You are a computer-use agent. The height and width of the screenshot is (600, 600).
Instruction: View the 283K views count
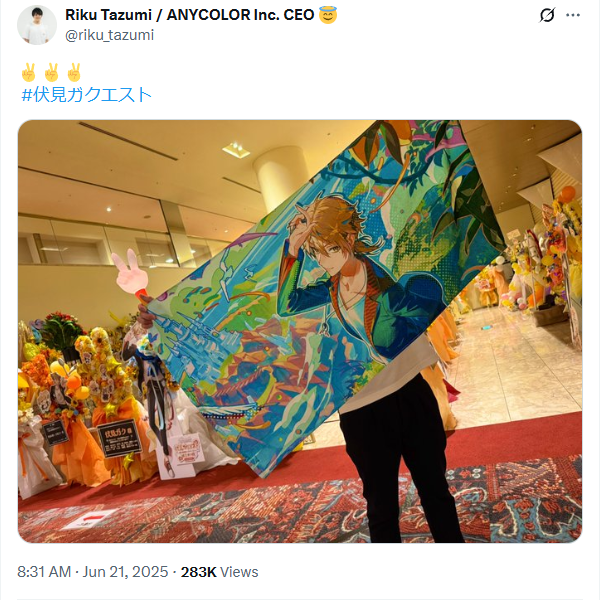199,572
